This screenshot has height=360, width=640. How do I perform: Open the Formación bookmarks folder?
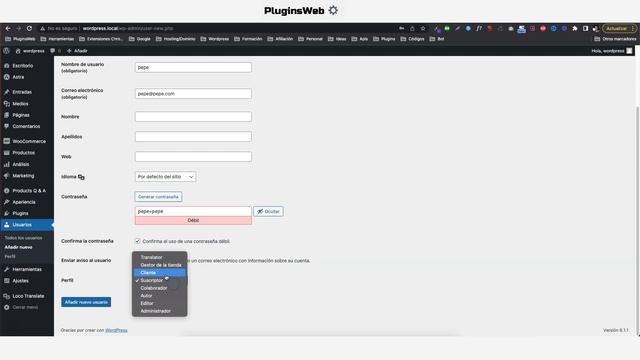tap(248, 39)
